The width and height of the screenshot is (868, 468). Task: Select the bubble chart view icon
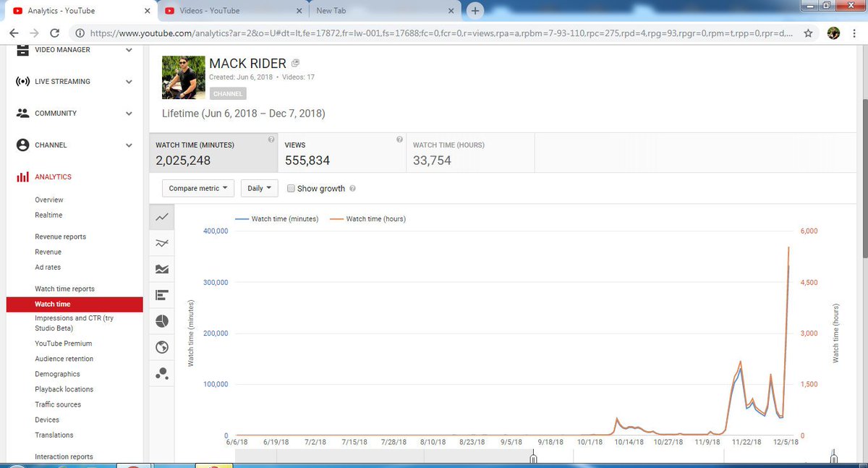(x=162, y=373)
